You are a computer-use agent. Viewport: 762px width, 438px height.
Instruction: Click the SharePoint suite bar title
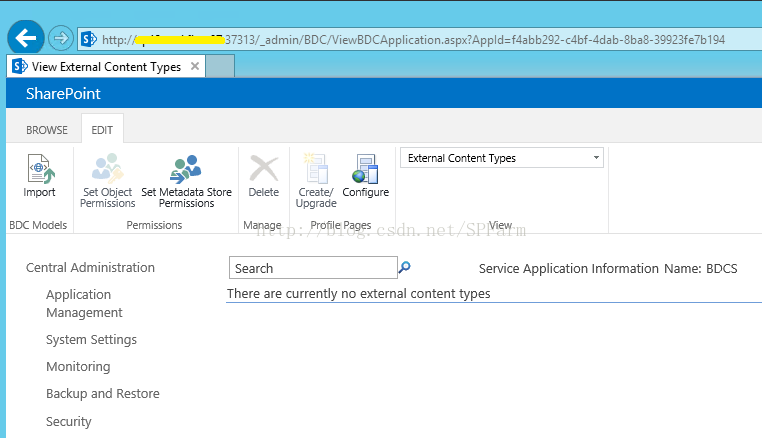[63, 93]
